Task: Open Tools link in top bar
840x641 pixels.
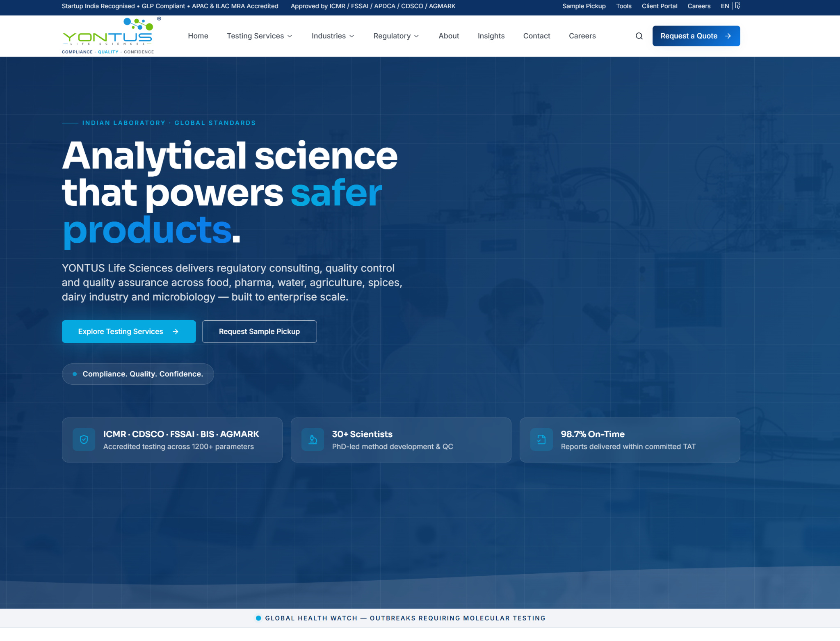Action: 623,6
